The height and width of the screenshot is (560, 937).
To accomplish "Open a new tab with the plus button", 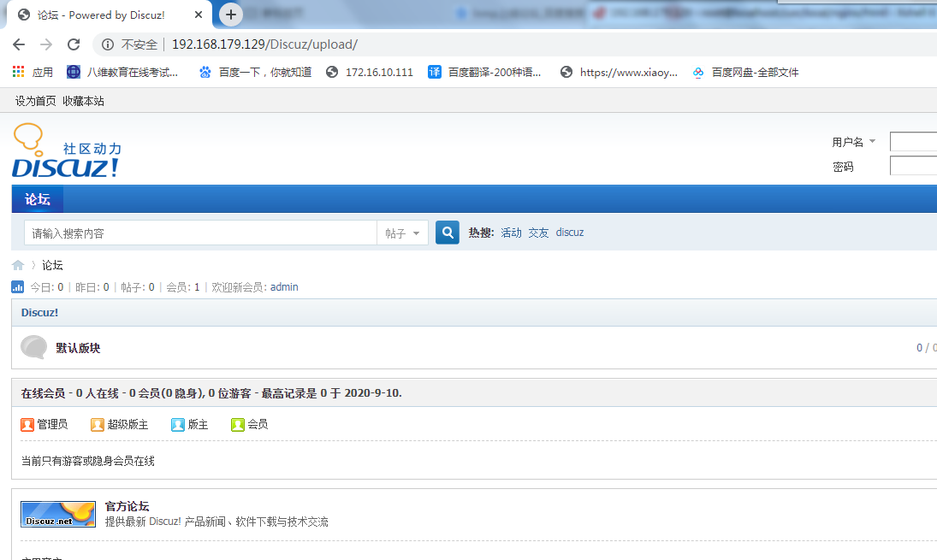I will pyautogui.click(x=231, y=15).
